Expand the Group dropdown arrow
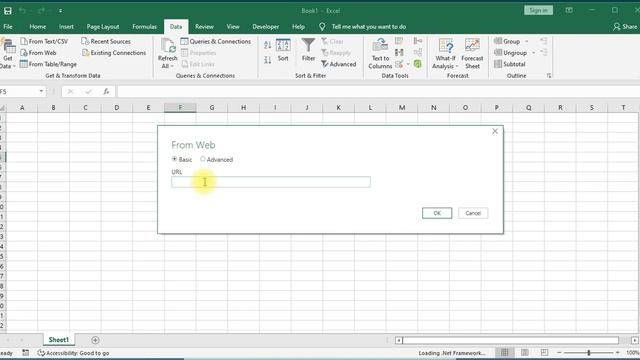This screenshot has height=360, width=640. click(x=527, y=41)
